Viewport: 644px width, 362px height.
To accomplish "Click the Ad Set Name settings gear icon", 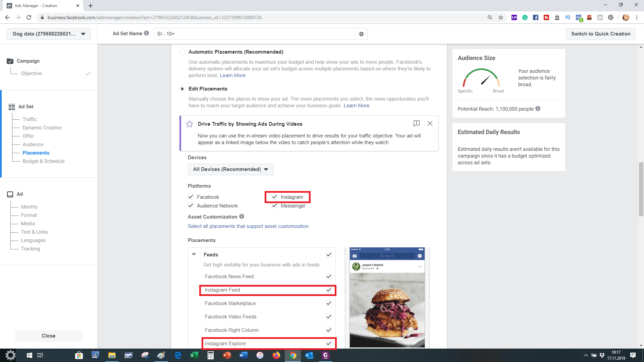I will (x=361, y=34).
